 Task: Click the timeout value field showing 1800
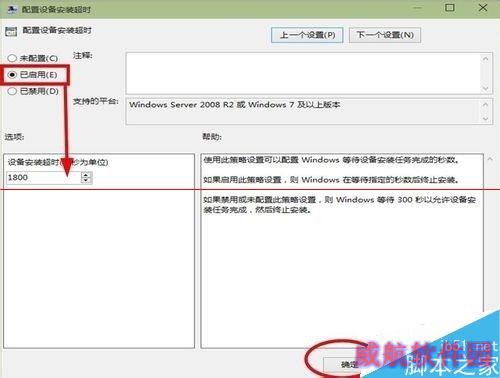43,177
